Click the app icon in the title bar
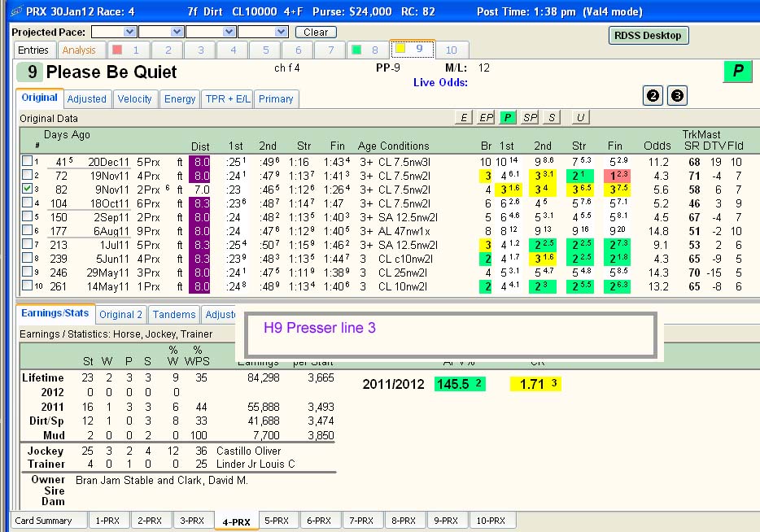760x532 pixels. point(16,11)
